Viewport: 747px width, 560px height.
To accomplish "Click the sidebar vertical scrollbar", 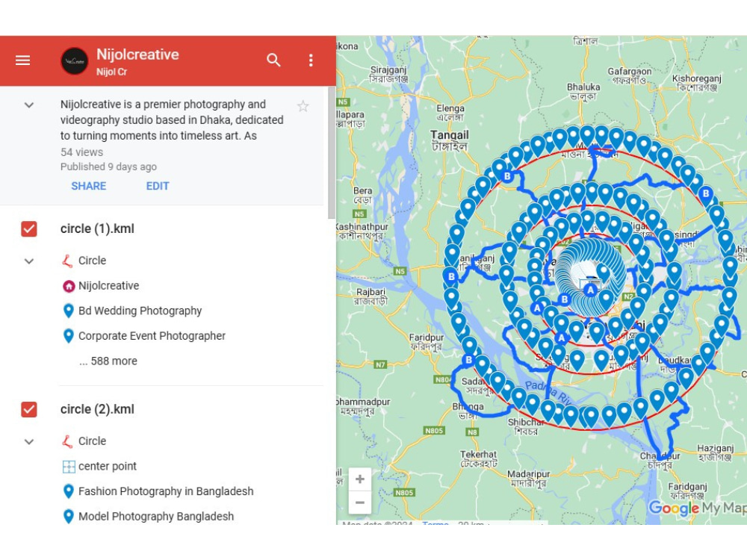I will (x=332, y=152).
